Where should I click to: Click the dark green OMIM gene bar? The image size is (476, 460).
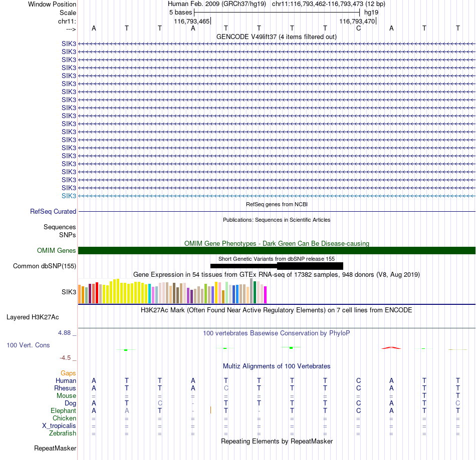[x=277, y=250]
